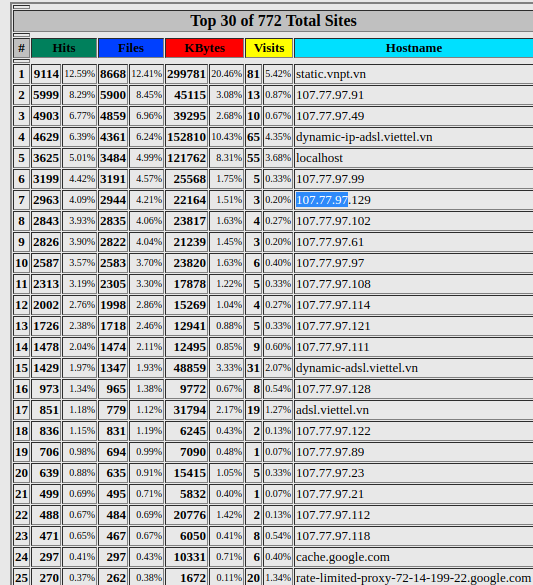The image size is (533, 585).
Task: Click KBytes value 12941
Action: (189, 326)
